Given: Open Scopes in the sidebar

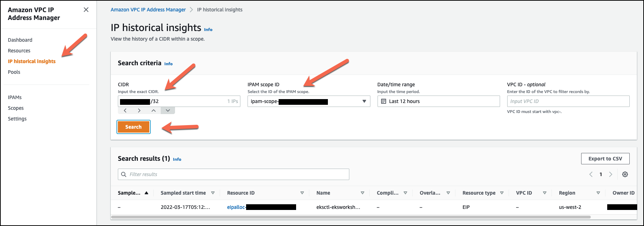Looking at the screenshot, I should click(16, 108).
